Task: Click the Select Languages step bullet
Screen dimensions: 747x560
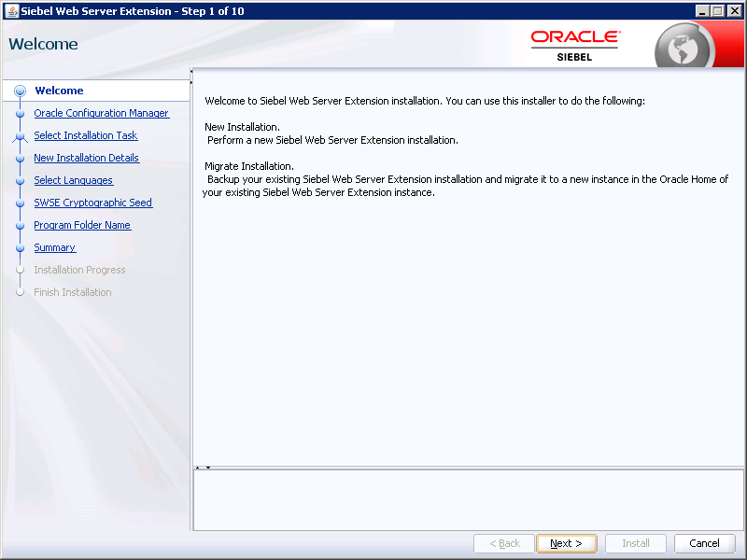Action: pyautogui.click(x=20, y=181)
